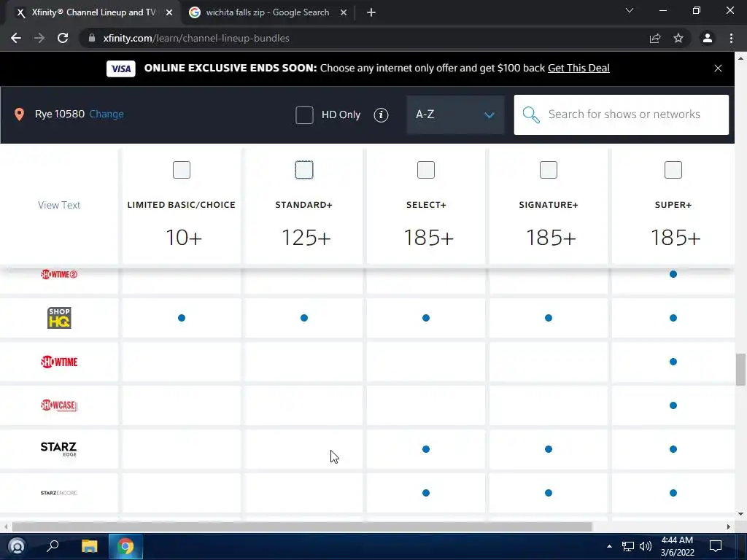Click the Signature+ 185+ channel count
Screen dimensions: 747x560
click(551, 238)
